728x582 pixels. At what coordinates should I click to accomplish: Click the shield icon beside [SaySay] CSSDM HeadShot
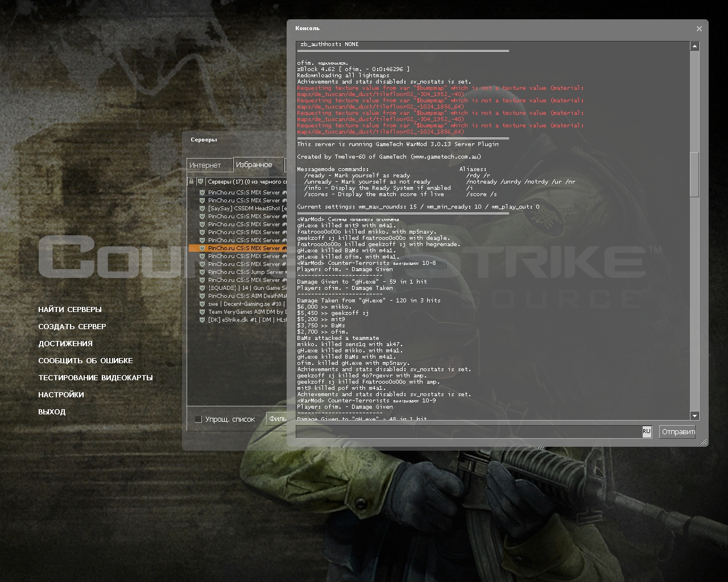202,209
